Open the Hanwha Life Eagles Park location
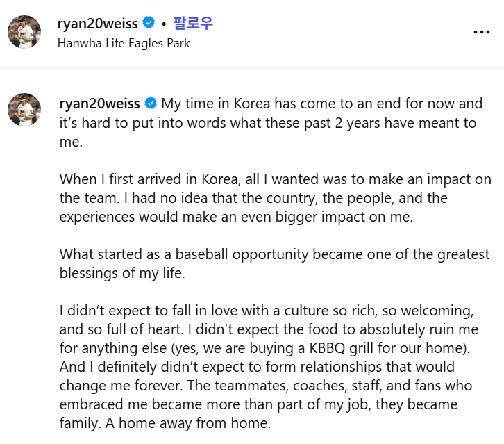Viewport: 504px width, 444px height. 124,43
